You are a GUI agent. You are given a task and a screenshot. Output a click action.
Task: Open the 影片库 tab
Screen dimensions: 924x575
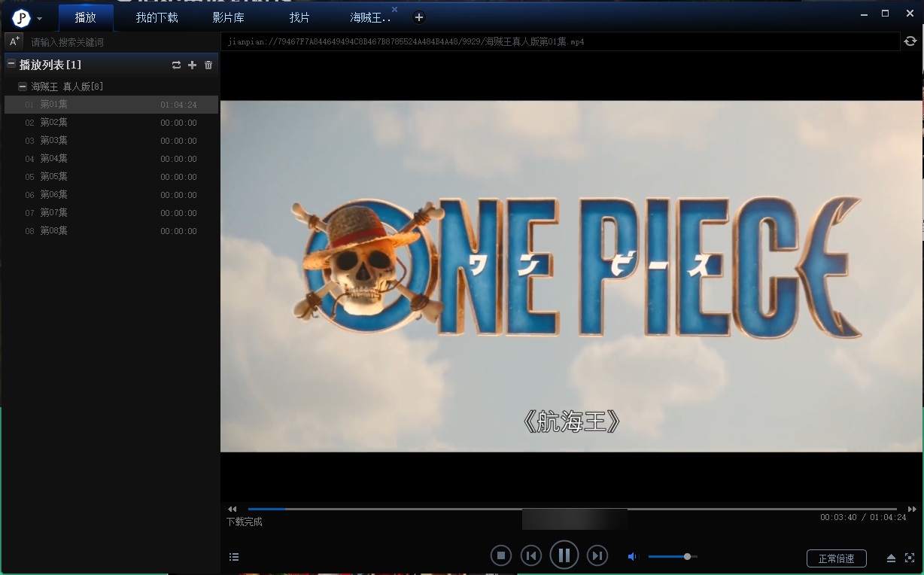(x=228, y=17)
